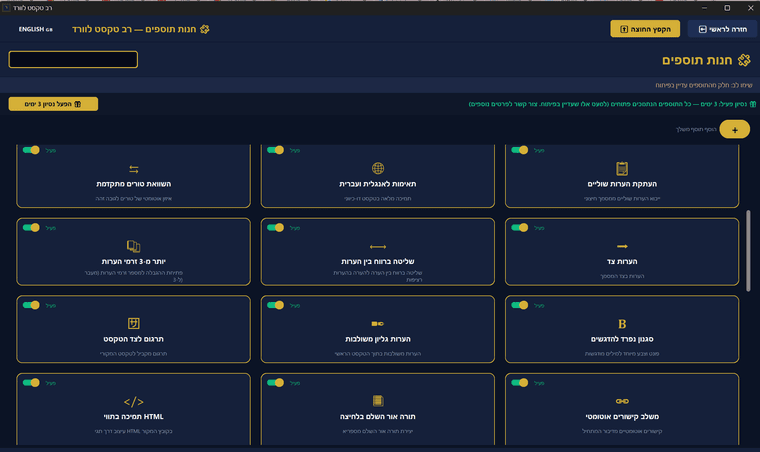The width and height of the screenshot is (760, 452).
Task: Click the bold B emphasis style icon
Action: (622, 323)
